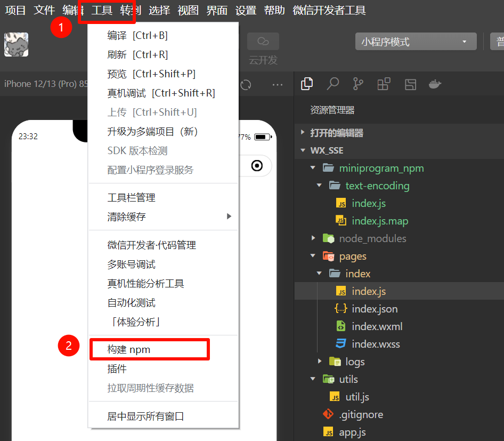Viewport: 504px width, 441px height.
Task: Choose 升级为多端项目（新）menu entry
Action: coord(163,132)
